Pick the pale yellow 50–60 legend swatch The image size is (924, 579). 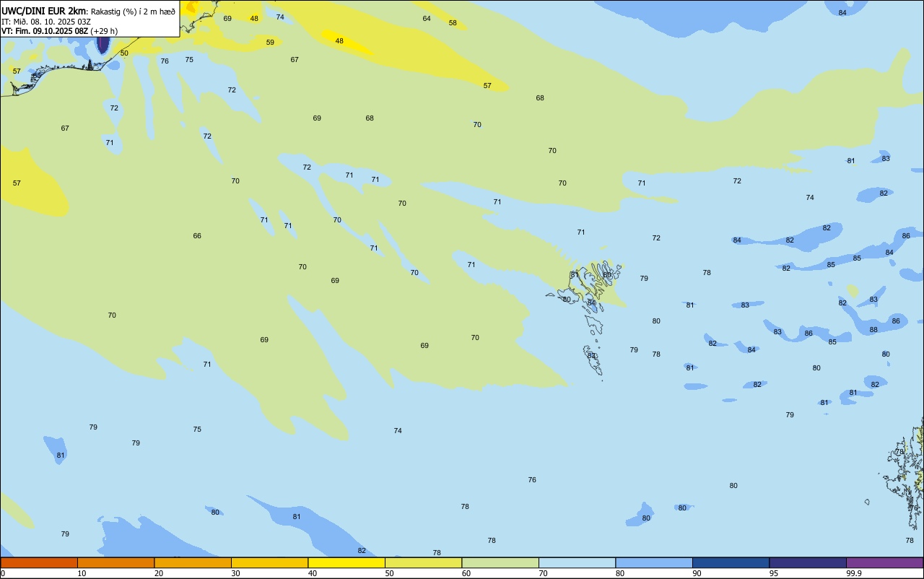(423, 562)
